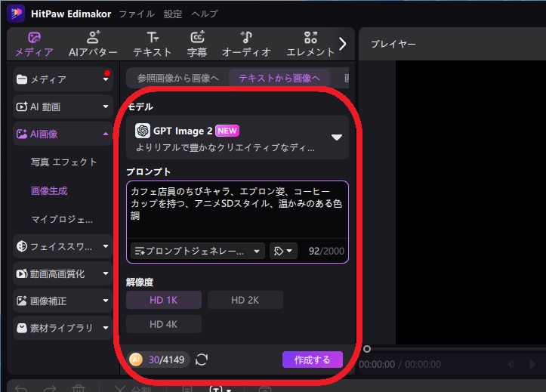The width and height of the screenshot is (546, 392).
Task: Expand the フェイススワ... sidebar section
Action: (x=63, y=246)
